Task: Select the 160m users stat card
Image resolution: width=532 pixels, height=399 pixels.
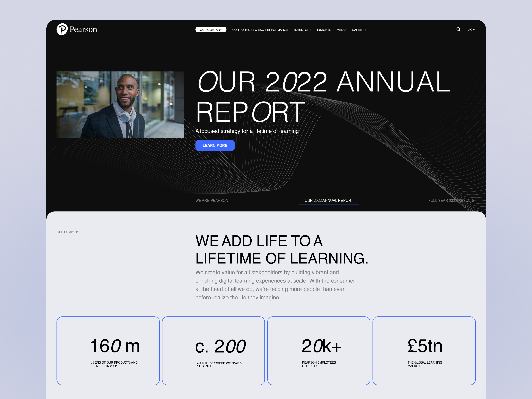Action: pyautogui.click(x=108, y=351)
